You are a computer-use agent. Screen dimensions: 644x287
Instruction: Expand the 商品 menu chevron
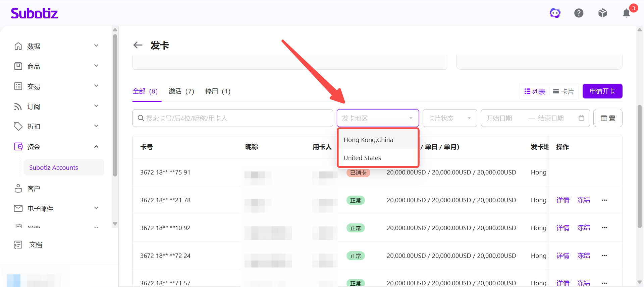[x=96, y=66]
